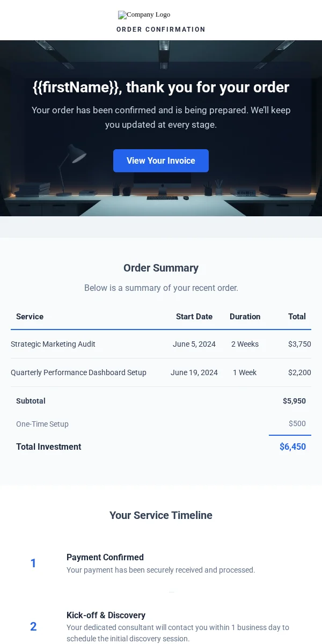Image resolution: width=322 pixels, height=644 pixels.
Task: Open the View Your Invoice button
Action: tap(161, 160)
